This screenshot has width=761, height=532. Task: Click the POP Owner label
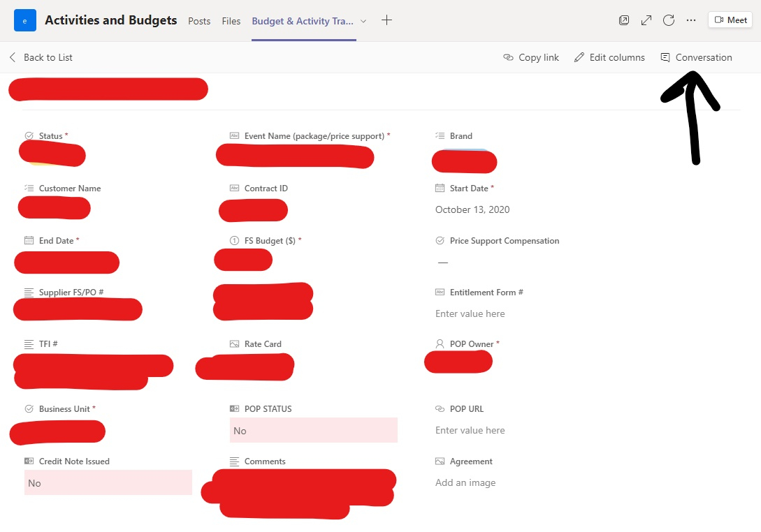[471, 343]
